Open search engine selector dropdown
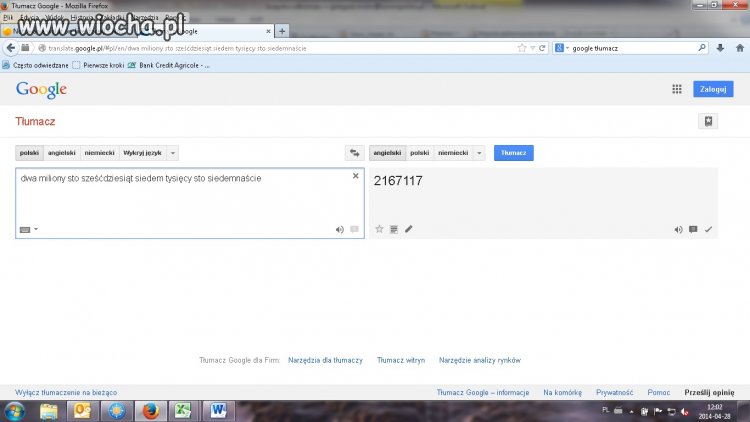Screen dimensions: 750x422 point(562,48)
